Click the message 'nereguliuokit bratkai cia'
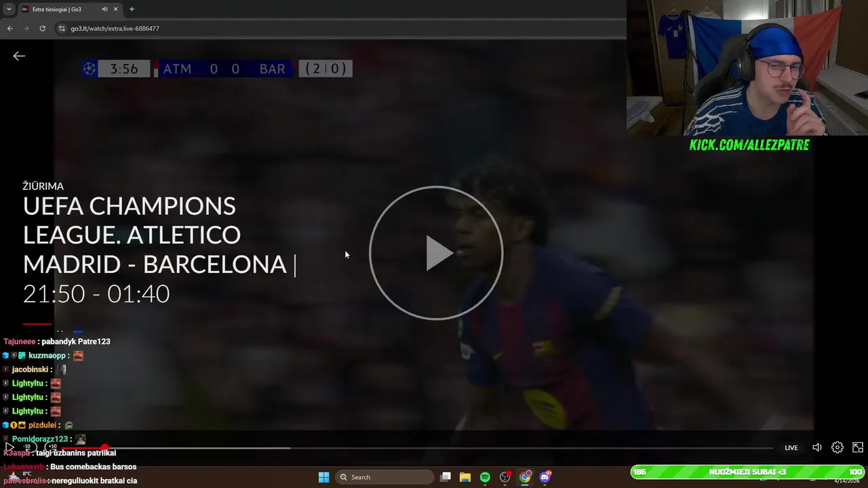This screenshot has width=868, height=488. pos(96,481)
